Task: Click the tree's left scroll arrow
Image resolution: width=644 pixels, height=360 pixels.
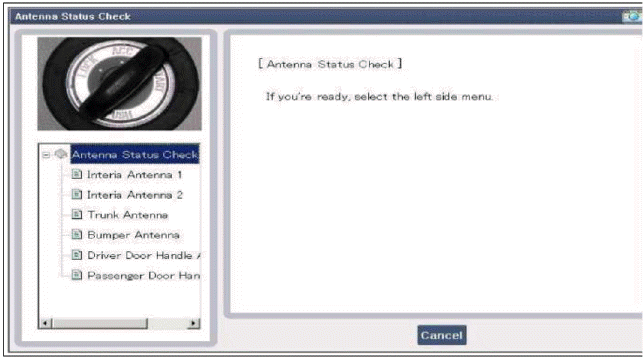Action: pyautogui.click(x=46, y=323)
